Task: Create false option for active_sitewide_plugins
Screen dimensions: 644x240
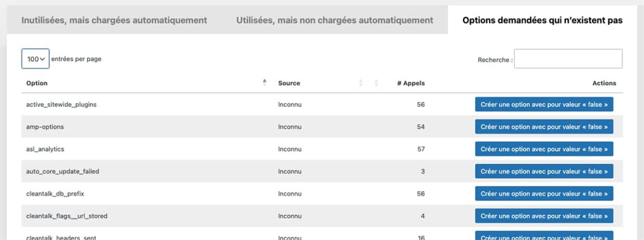Action: [x=544, y=104]
